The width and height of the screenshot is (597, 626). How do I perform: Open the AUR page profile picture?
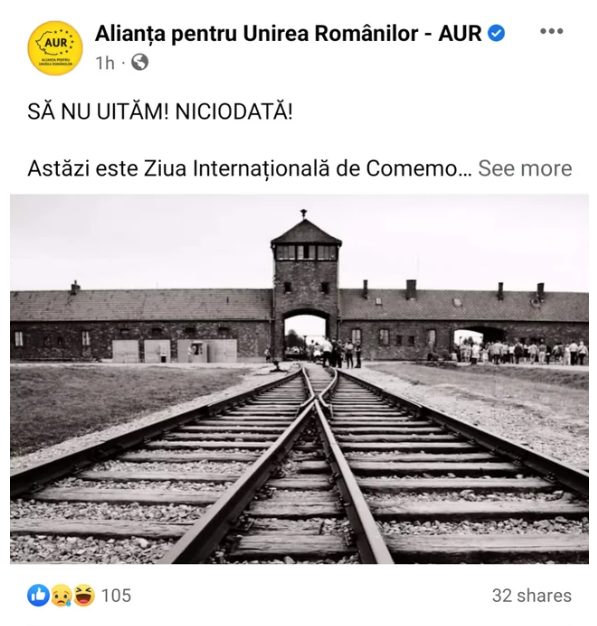pos(55,48)
